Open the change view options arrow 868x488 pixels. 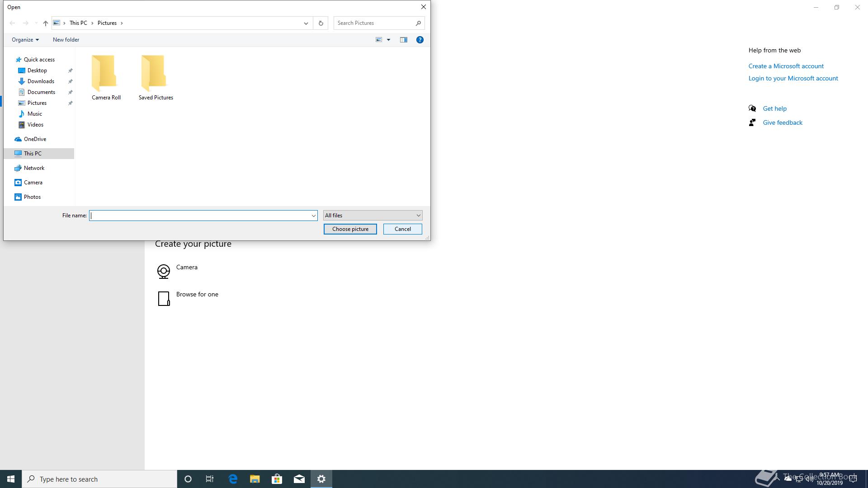click(x=388, y=40)
